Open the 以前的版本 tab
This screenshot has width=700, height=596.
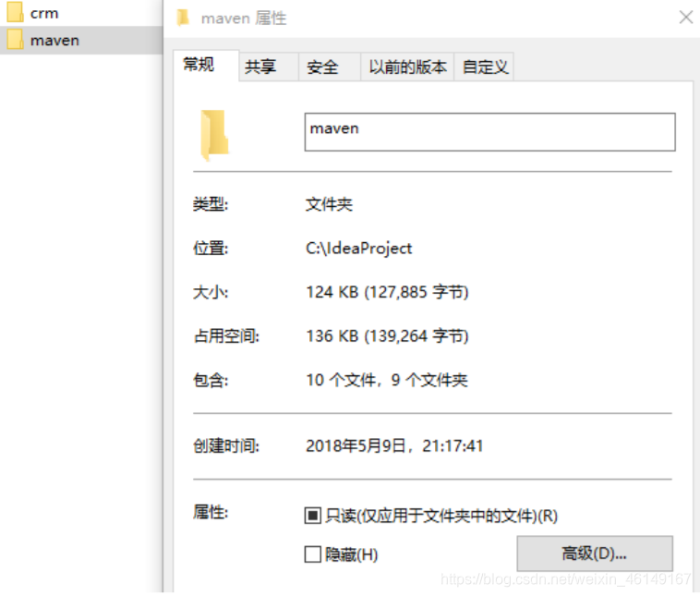pyautogui.click(x=407, y=67)
